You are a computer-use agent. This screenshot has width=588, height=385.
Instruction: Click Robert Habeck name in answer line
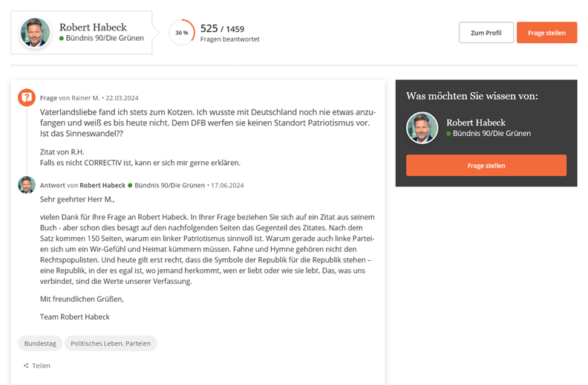pos(102,185)
